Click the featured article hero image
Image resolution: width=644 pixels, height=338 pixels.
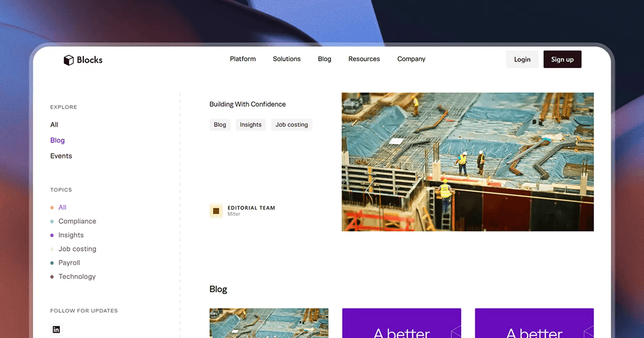tap(467, 161)
